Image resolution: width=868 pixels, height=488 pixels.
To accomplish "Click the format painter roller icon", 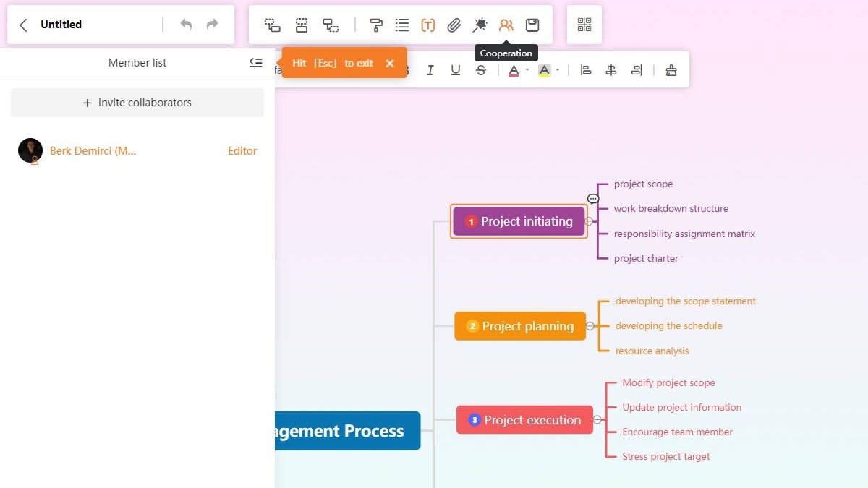I will (376, 25).
